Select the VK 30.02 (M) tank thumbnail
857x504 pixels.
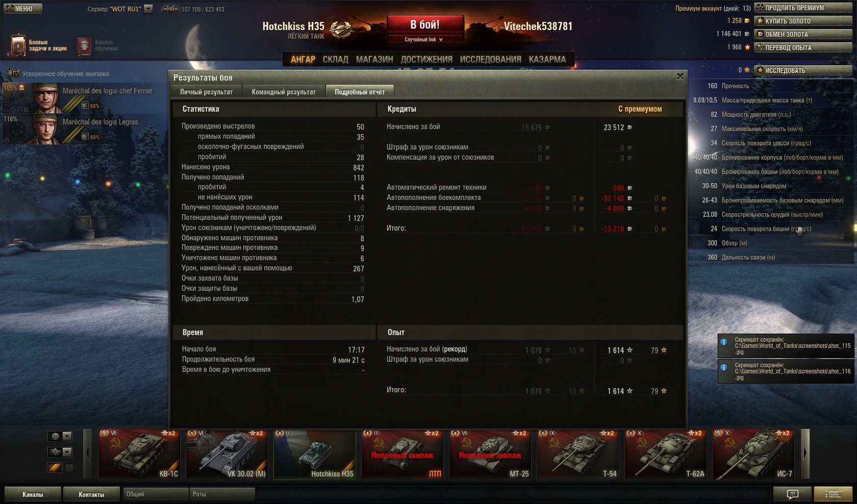tap(227, 454)
